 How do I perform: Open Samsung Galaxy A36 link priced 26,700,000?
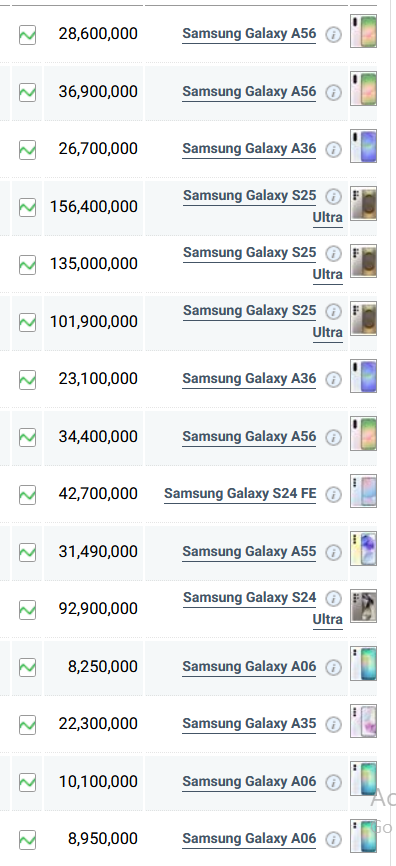tap(249, 149)
